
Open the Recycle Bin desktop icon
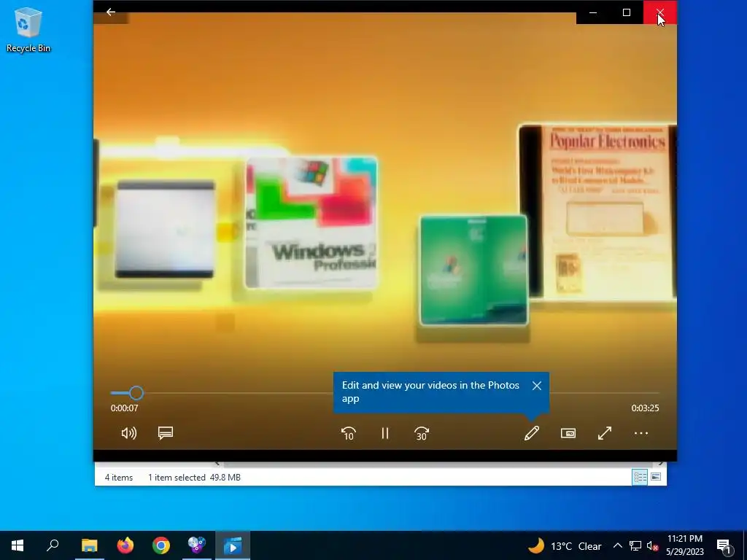28,29
